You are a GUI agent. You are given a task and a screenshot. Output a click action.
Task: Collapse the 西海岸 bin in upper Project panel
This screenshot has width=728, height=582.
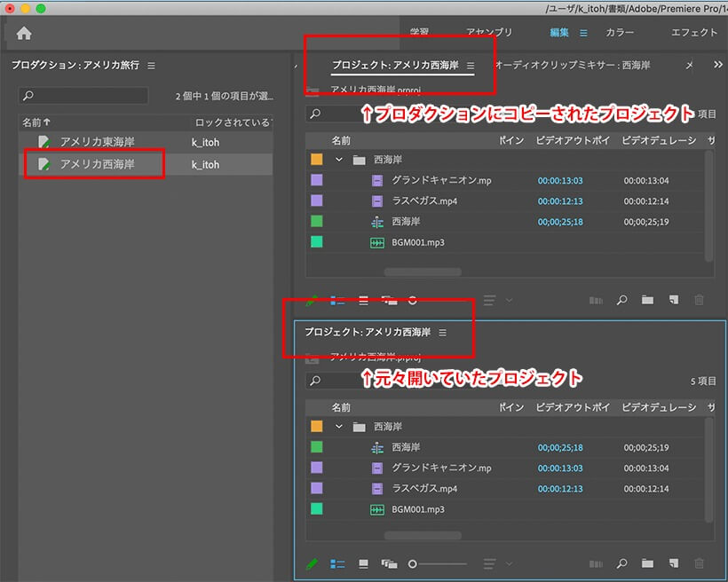[339, 160]
